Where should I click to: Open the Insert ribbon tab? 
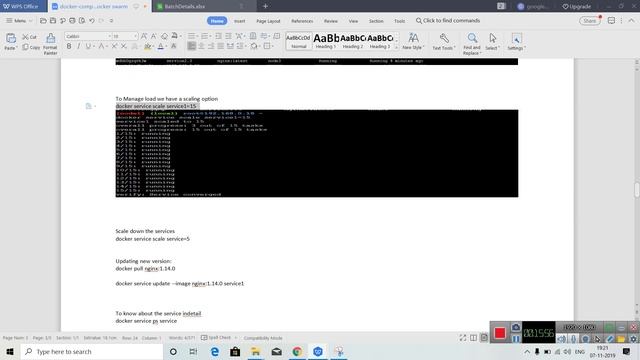pyautogui.click(x=240, y=21)
